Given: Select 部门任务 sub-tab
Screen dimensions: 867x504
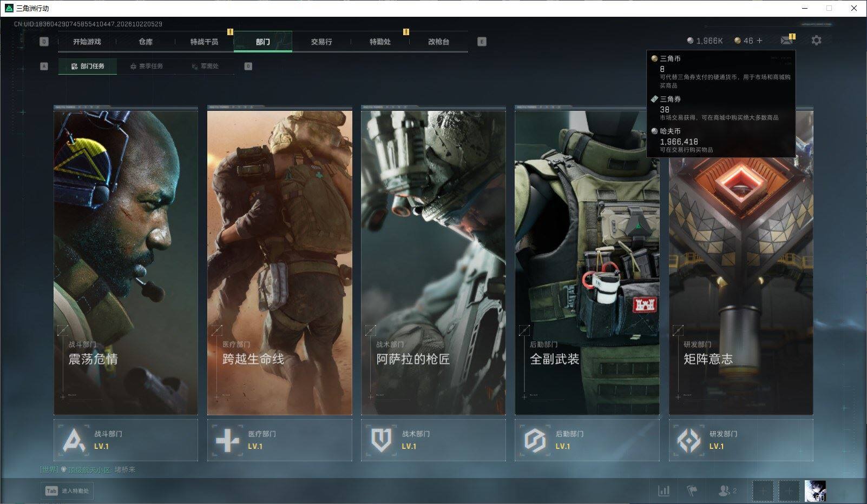Looking at the screenshot, I should pos(88,66).
